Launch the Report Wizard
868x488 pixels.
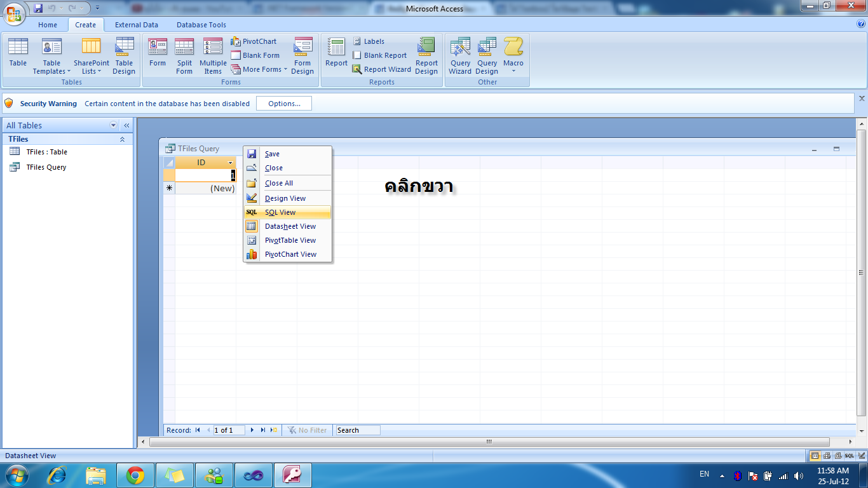(x=381, y=69)
